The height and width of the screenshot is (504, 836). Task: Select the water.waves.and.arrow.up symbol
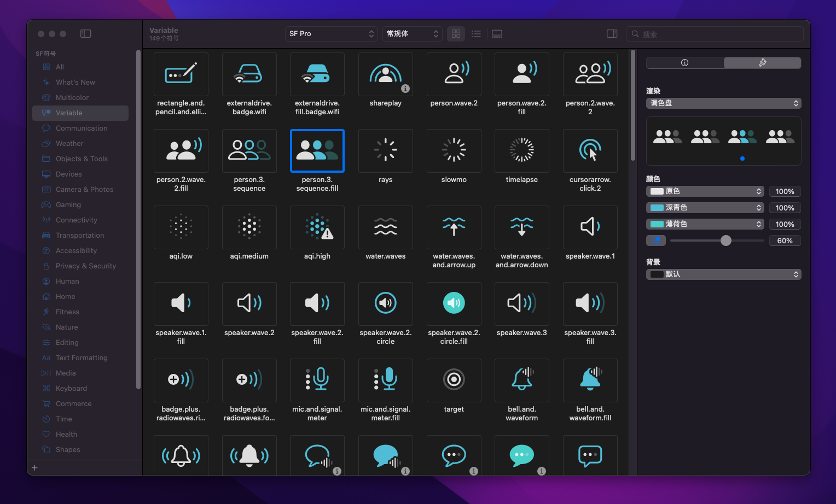pos(454,227)
